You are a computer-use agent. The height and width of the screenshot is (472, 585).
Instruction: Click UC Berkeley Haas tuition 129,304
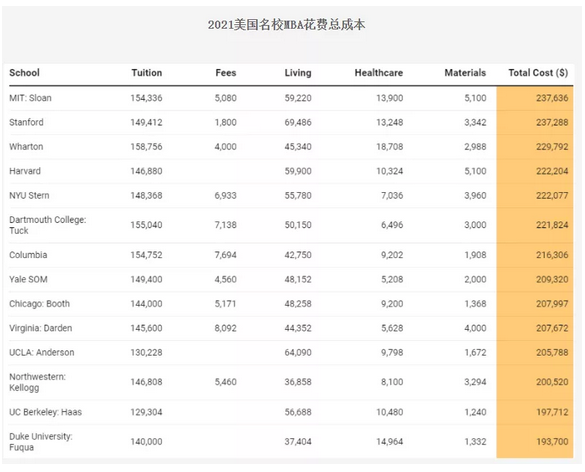pyautogui.click(x=146, y=412)
